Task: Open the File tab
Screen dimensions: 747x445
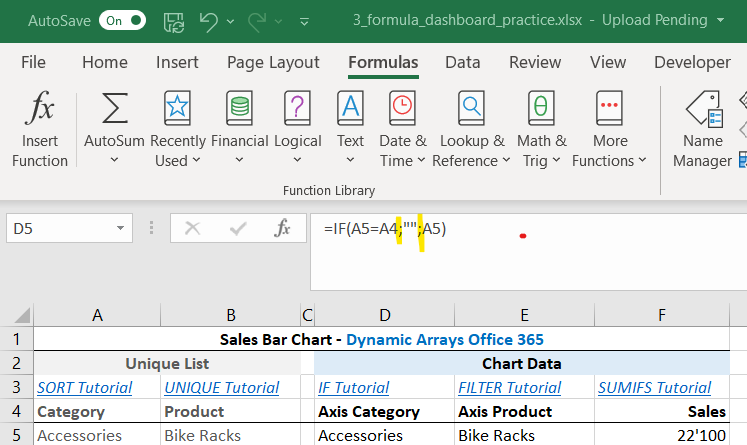Action: [x=33, y=62]
